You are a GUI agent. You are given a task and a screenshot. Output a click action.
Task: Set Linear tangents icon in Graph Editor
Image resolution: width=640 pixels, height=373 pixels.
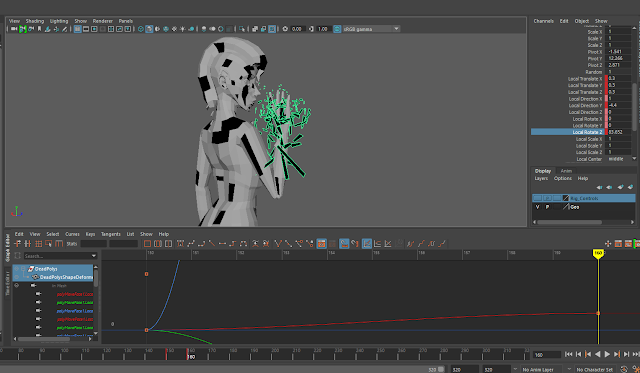[212, 244]
